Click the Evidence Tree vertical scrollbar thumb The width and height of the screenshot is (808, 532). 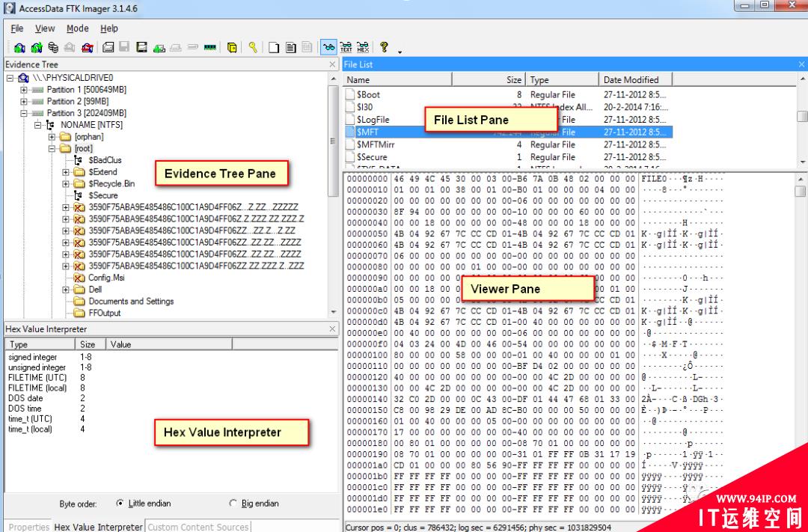pyautogui.click(x=333, y=140)
